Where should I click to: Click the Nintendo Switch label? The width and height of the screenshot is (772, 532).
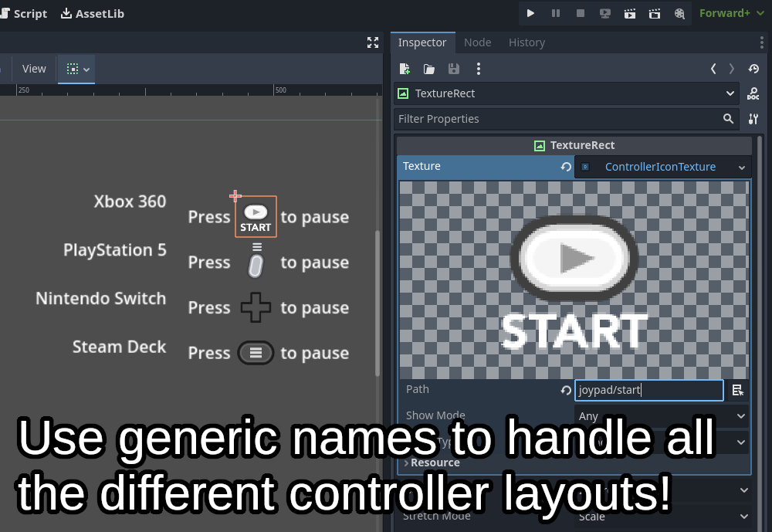click(101, 299)
